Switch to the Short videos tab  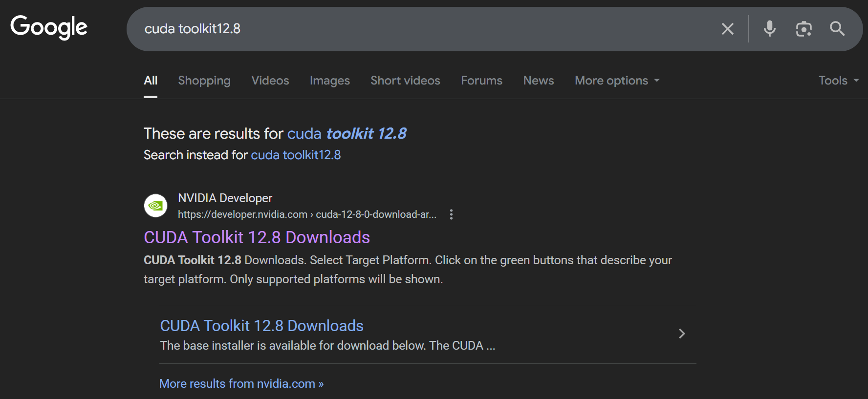point(405,81)
